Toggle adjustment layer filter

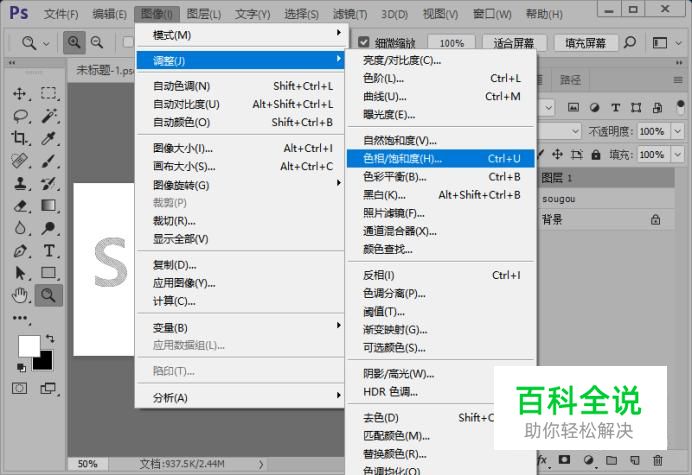(x=594, y=107)
